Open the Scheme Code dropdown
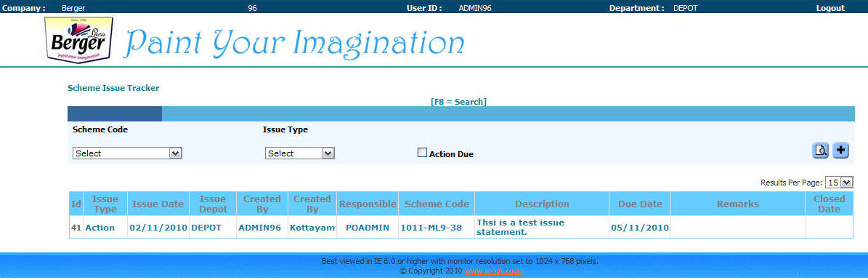The height and width of the screenshot is (280, 868). 127,153
